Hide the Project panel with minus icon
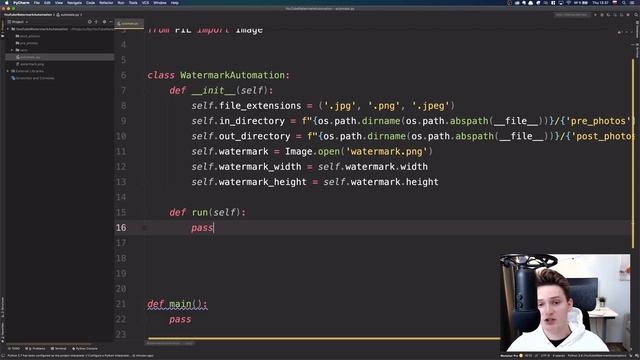This screenshot has height=360, width=640. tap(111, 22)
